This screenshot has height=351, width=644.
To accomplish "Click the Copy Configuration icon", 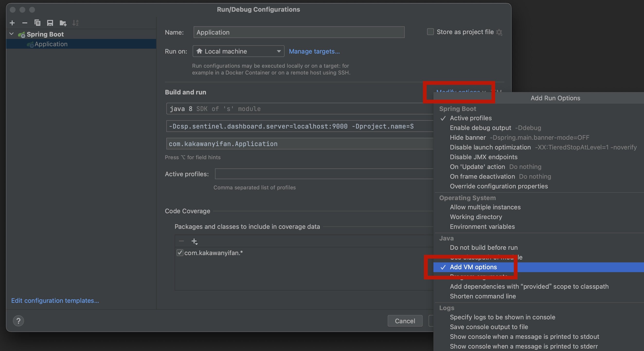I will 37,23.
